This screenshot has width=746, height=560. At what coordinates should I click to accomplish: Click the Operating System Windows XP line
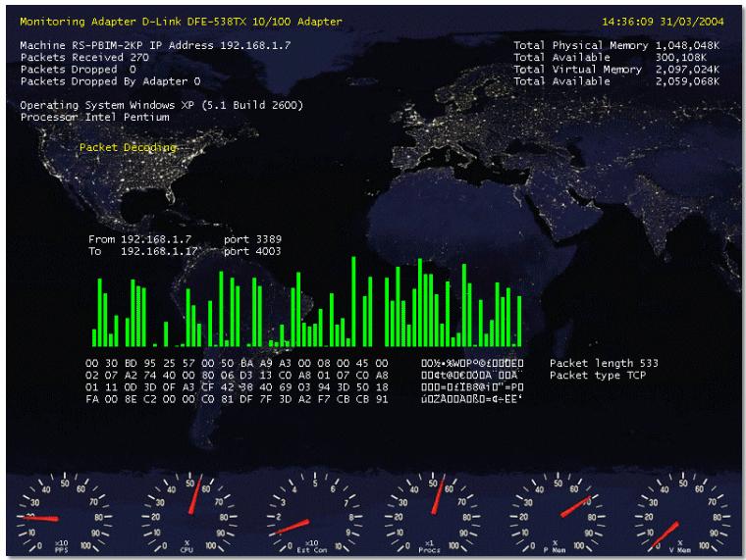pos(162,105)
